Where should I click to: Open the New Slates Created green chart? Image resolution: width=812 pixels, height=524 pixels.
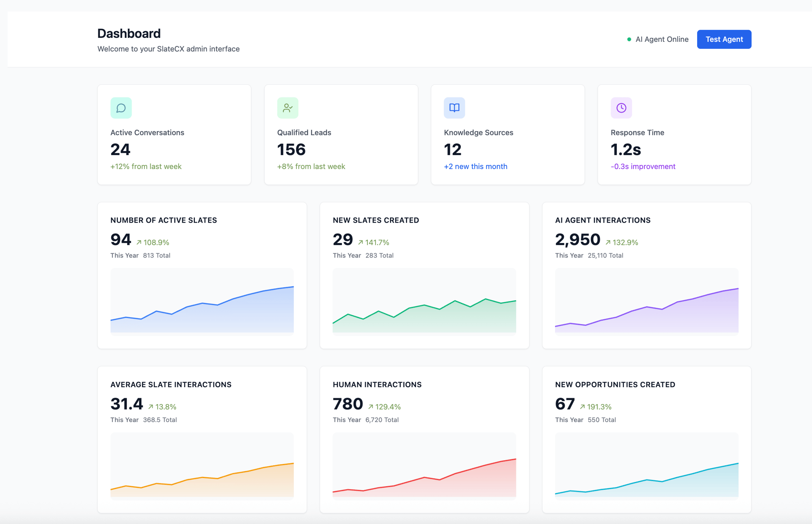[x=424, y=301]
